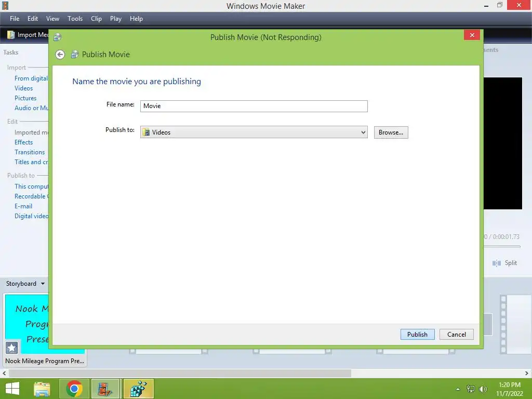This screenshot has height=399, width=532.
Task: Click the storyboard scroll right arrow
Action: (x=527, y=373)
